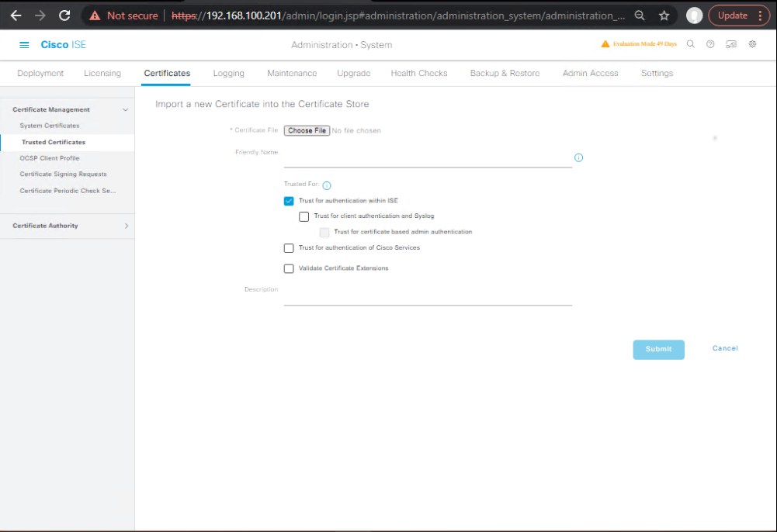
Task: Enable Trust for client authentication and Syslog
Action: point(304,216)
